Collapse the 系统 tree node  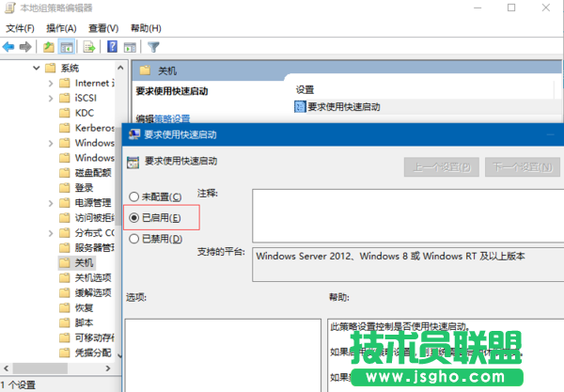tap(36, 69)
